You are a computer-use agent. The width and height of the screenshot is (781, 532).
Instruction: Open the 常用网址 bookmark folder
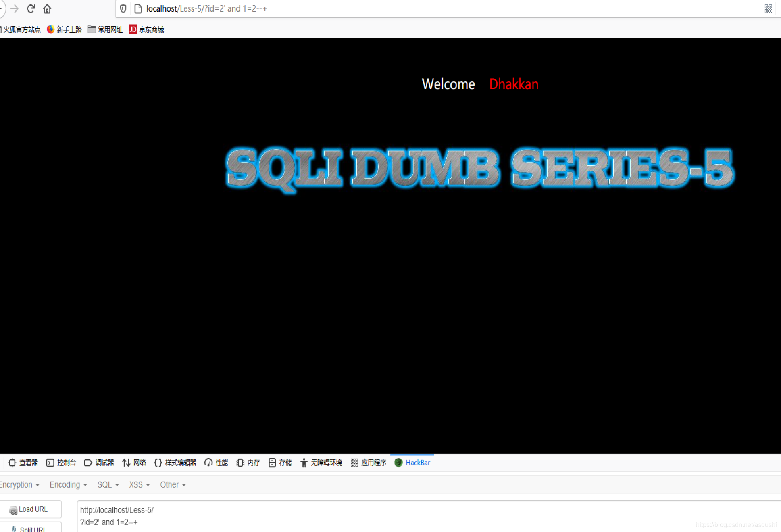pyautogui.click(x=105, y=29)
